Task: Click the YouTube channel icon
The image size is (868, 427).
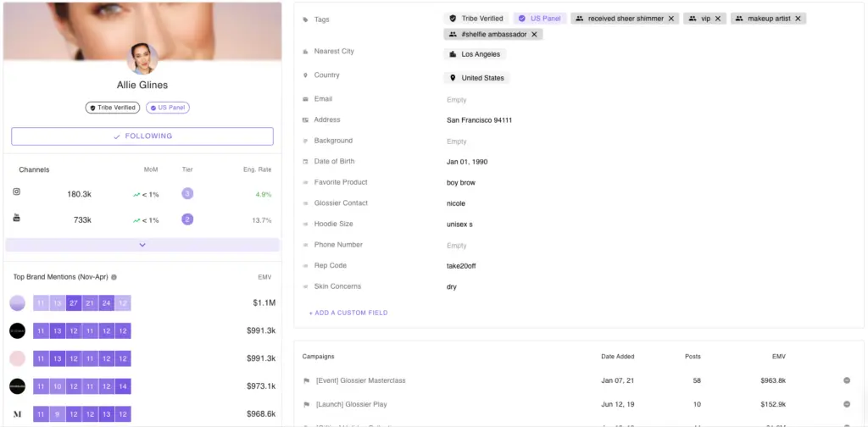Action: click(16, 219)
